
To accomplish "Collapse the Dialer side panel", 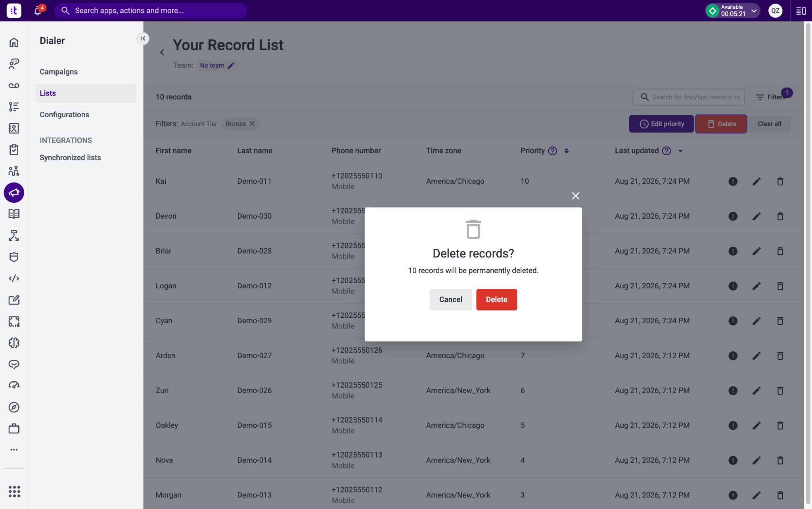I will [143, 38].
